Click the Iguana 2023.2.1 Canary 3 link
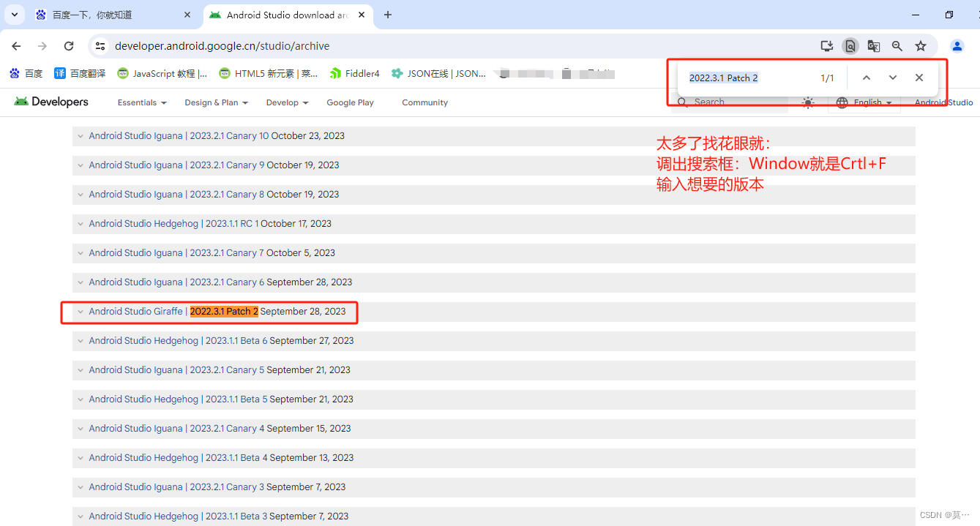 (176, 487)
